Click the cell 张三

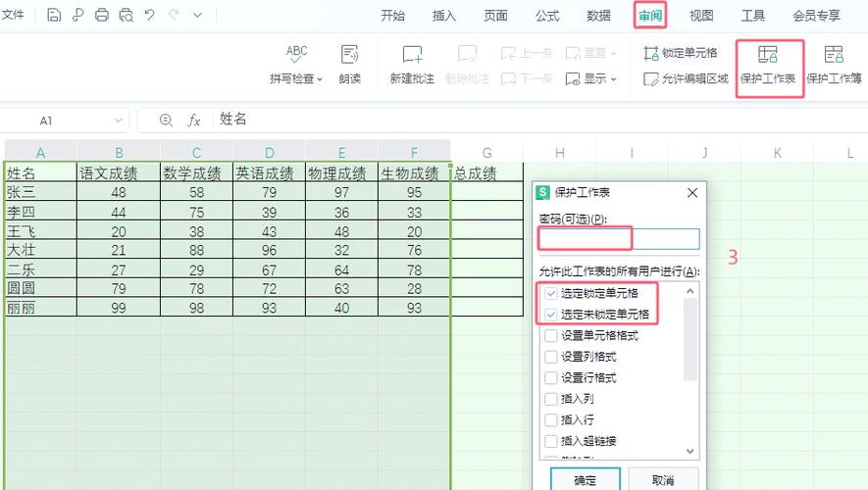[40, 192]
